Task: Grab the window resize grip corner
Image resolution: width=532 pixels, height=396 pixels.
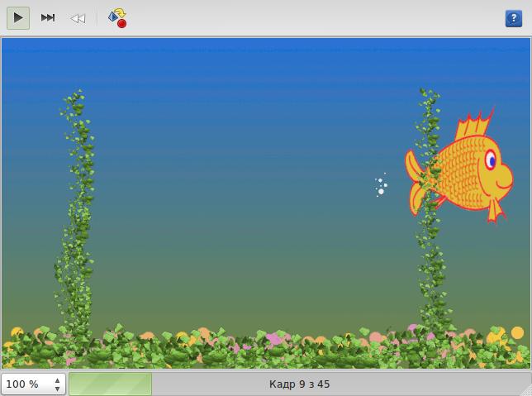Action: pos(525,389)
